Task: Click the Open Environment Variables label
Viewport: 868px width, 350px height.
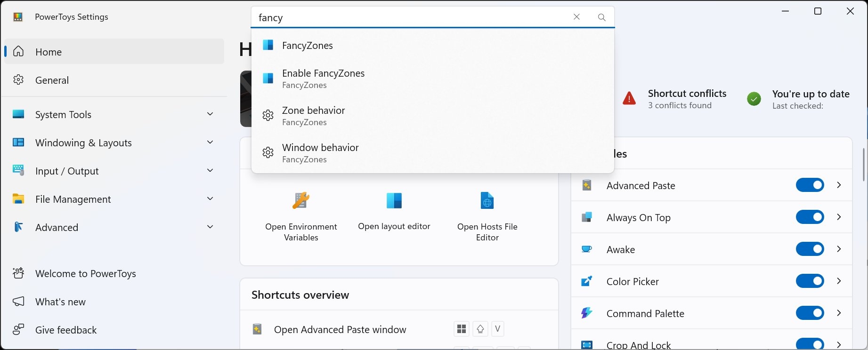Action: point(301,232)
